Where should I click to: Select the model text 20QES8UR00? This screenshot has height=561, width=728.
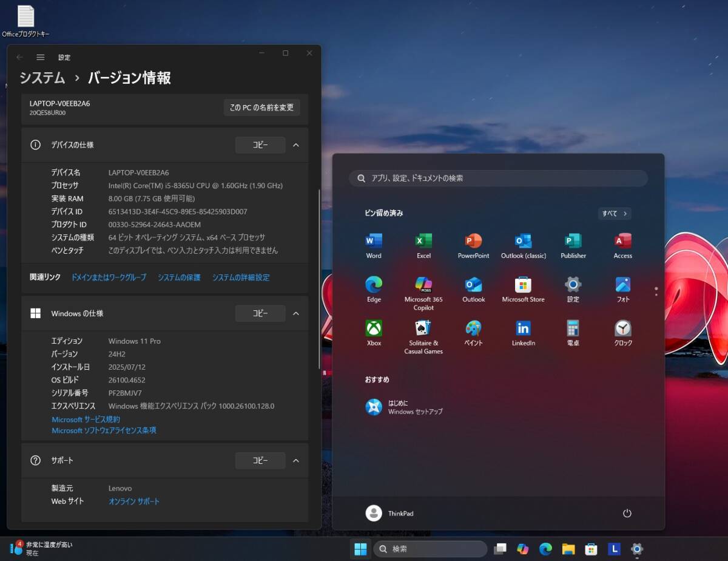(x=47, y=113)
